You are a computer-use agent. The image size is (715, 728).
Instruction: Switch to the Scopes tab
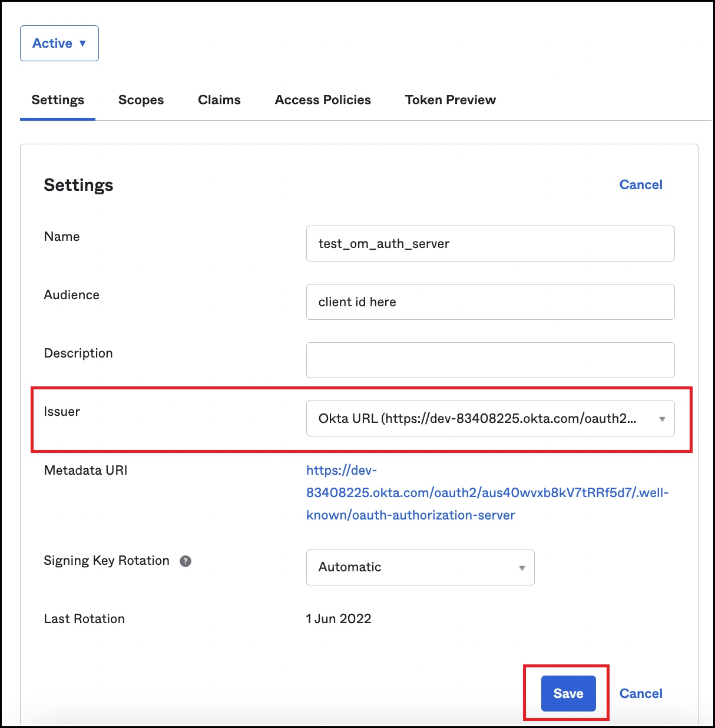[x=141, y=100]
